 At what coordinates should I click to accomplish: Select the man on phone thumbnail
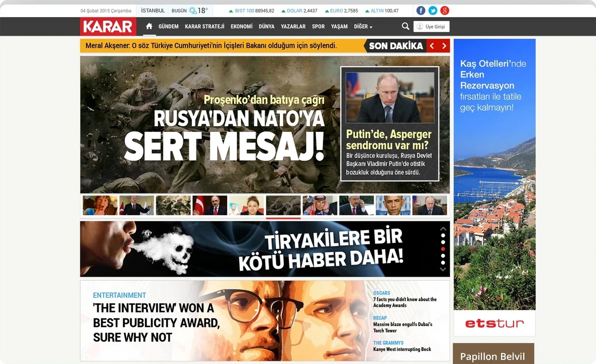coord(357,205)
